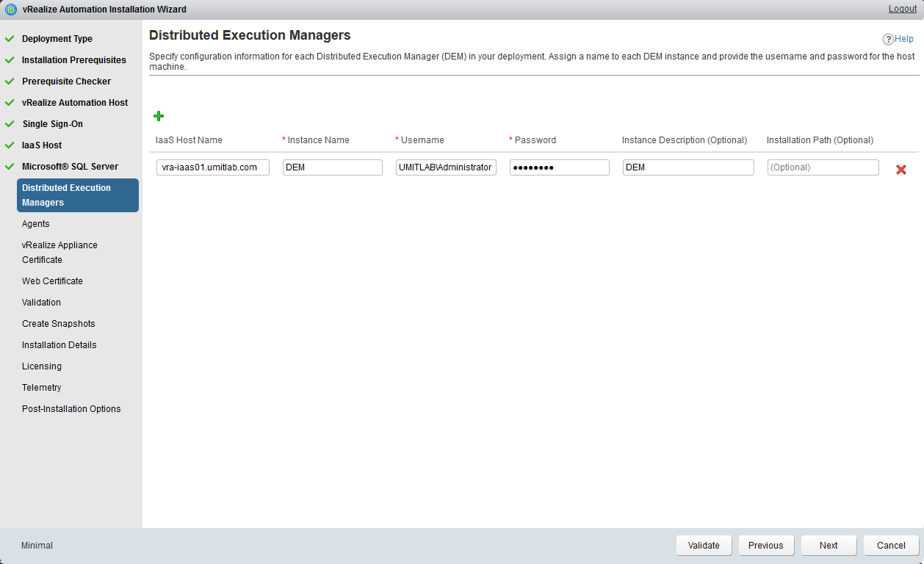
Task: Open the Licensing step
Action: [x=42, y=366]
